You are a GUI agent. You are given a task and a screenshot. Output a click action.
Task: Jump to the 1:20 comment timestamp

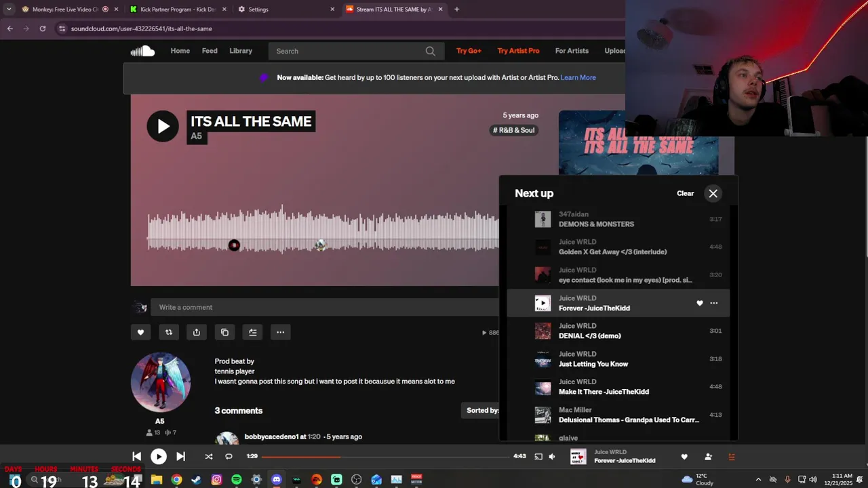[x=314, y=436]
